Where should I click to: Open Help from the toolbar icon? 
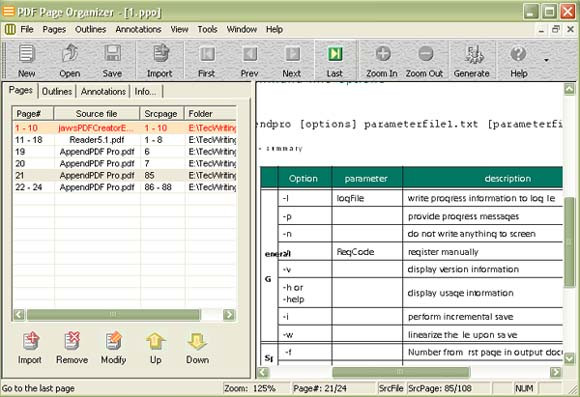518,54
